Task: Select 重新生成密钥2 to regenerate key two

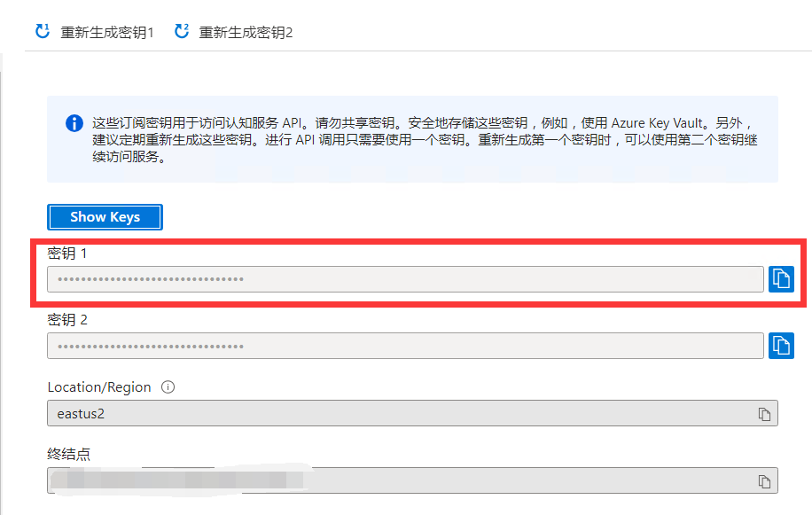Action: coord(245,31)
